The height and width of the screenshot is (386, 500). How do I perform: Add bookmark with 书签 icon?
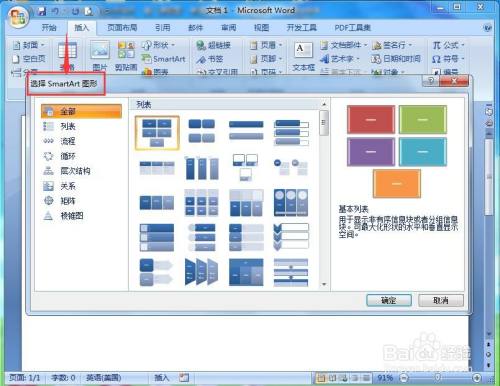click(210, 59)
